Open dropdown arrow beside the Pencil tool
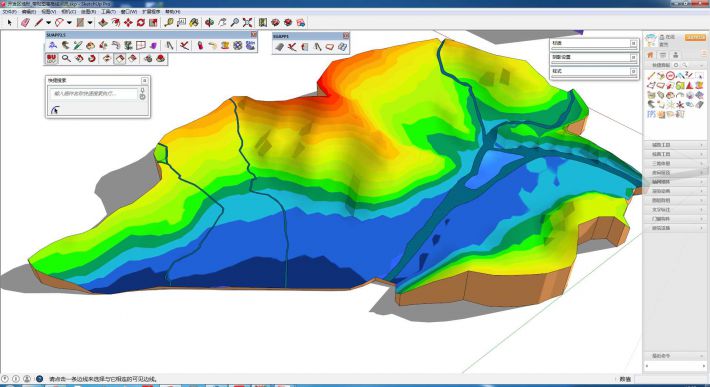Image resolution: width=710 pixels, height=387 pixels. (48, 22)
